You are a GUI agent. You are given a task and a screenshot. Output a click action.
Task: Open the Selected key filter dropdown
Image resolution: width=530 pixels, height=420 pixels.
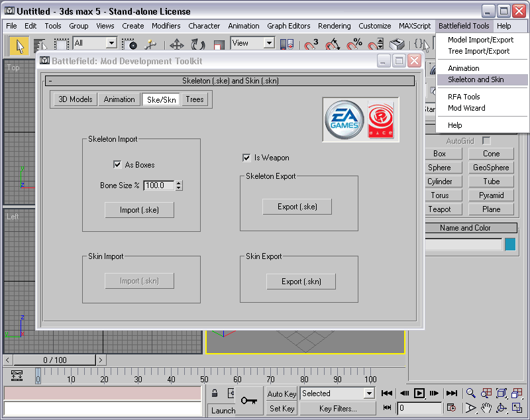[x=337, y=394]
